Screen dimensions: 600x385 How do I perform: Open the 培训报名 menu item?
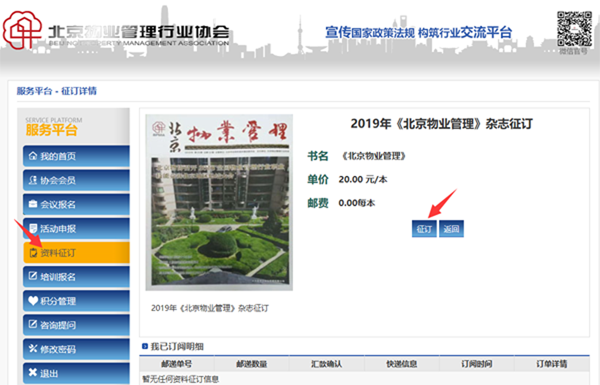76,277
